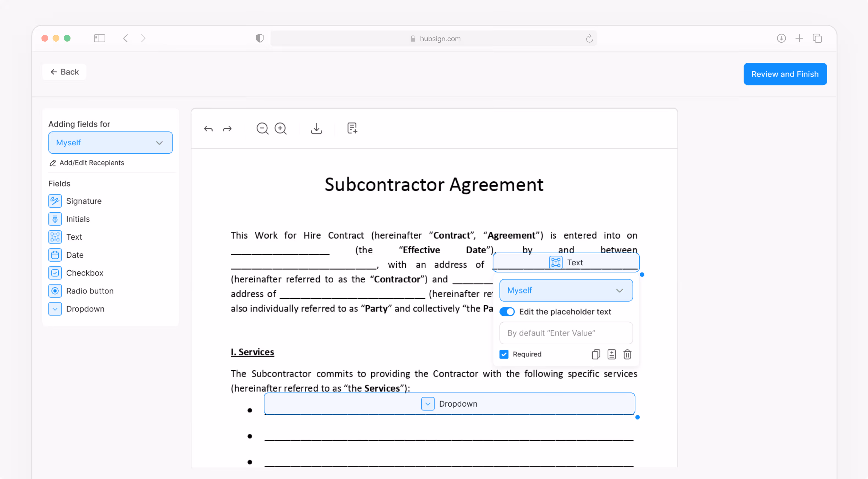This screenshot has height=479, width=868.
Task: Go forward in browser history
Action: [143, 38]
